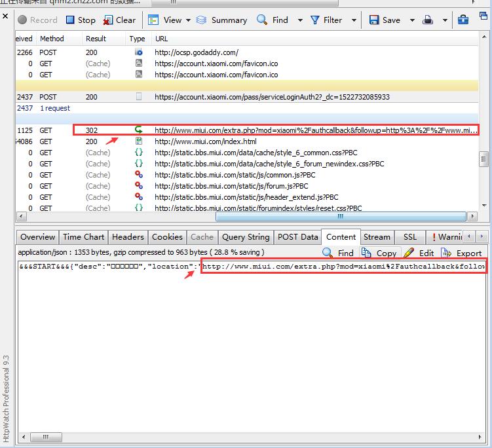Click the Find magnifier in top toolbar

click(x=272, y=20)
